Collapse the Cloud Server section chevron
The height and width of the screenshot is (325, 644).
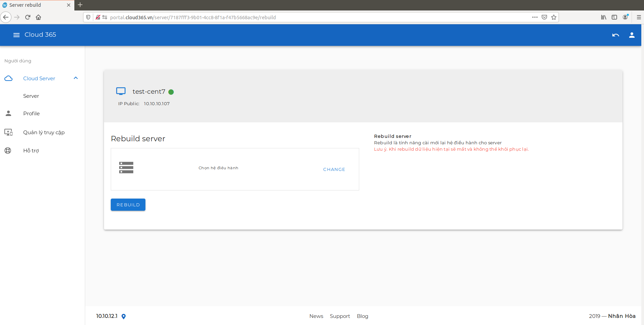tap(76, 78)
